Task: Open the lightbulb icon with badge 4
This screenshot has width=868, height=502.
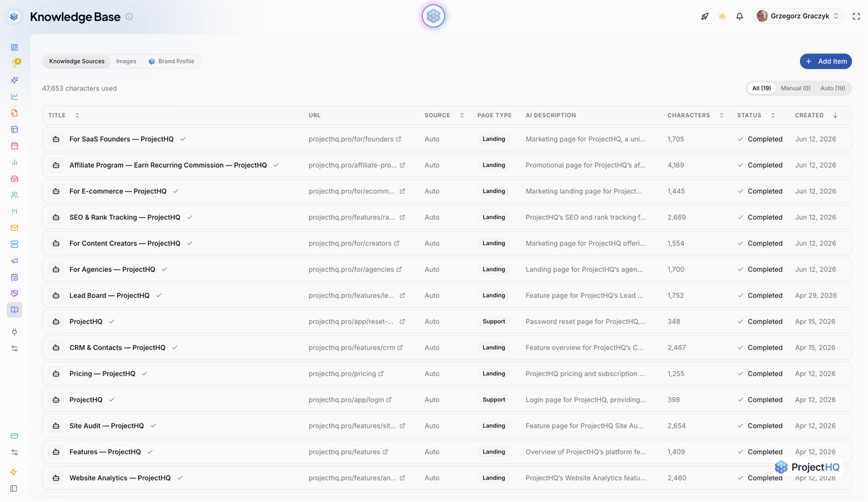Action: point(14,64)
